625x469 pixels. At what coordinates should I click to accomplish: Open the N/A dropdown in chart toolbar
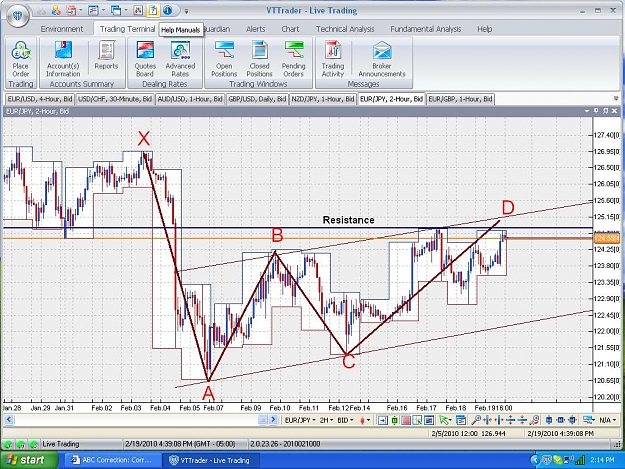pyautogui.click(x=608, y=420)
